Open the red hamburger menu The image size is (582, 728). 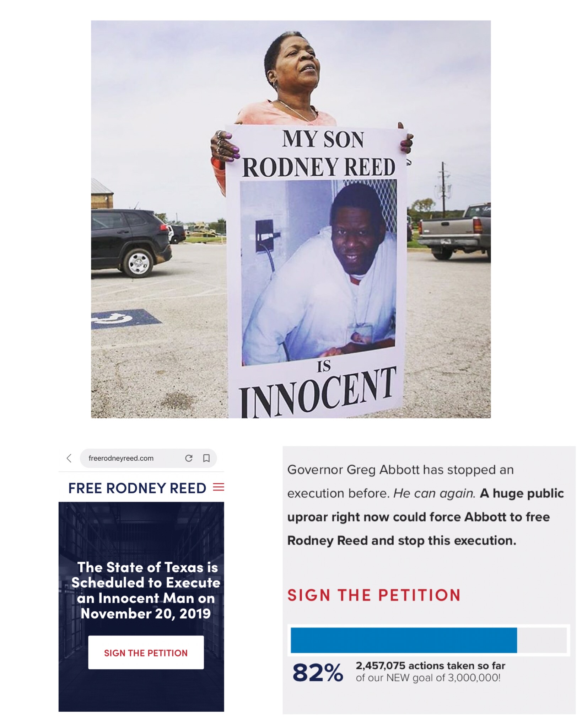(x=219, y=487)
